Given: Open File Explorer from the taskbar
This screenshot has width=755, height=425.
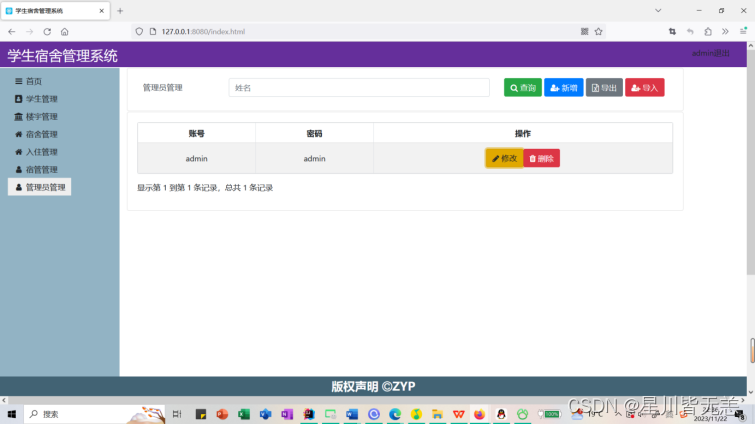Looking at the screenshot, I should (x=437, y=414).
